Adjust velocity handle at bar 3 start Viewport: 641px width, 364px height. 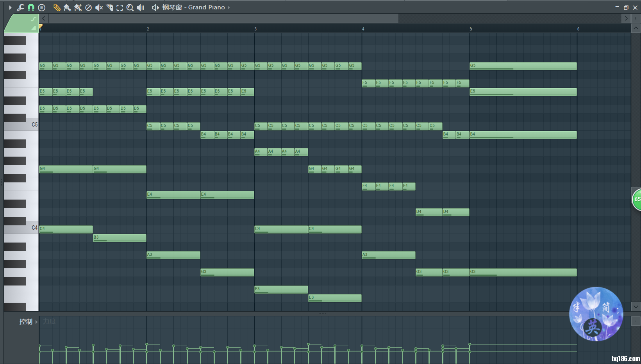[254, 346]
